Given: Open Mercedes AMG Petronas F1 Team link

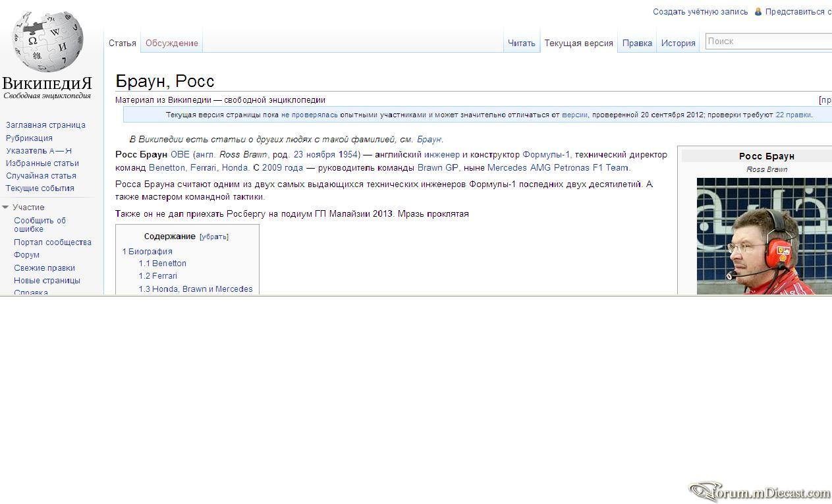Looking at the screenshot, I should click(558, 168).
